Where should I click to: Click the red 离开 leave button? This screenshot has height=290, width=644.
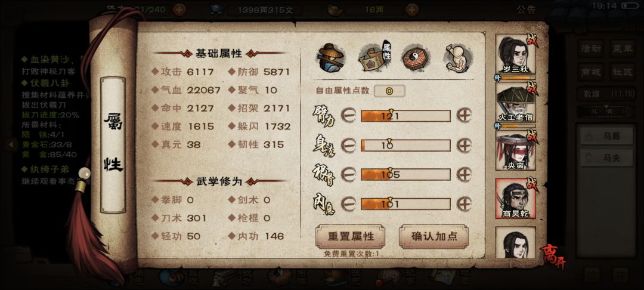(x=552, y=257)
